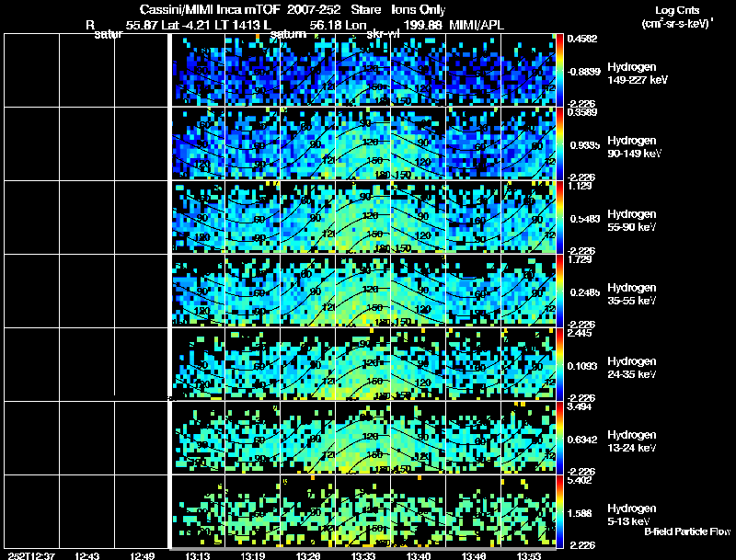The height and width of the screenshot is (560, 736).
Task: Click the '1.588' colorbar midpoint value
Action: pyautogui.click(x=580, y=514)
